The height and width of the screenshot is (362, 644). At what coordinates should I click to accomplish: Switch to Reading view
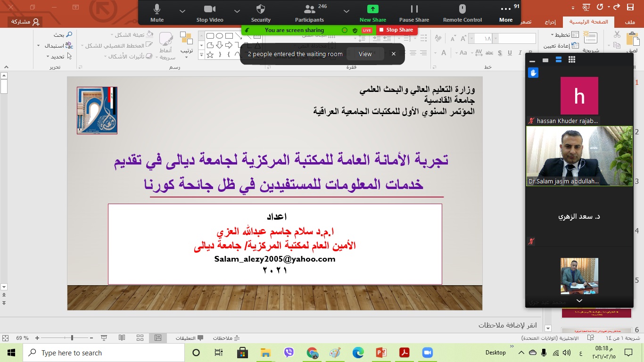pos(122,338)
